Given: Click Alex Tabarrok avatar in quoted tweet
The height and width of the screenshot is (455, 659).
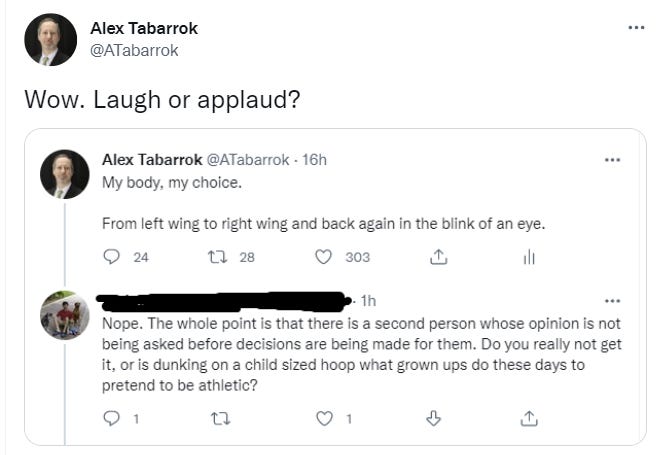Looking at the screenshot, I should pos(64,175).
